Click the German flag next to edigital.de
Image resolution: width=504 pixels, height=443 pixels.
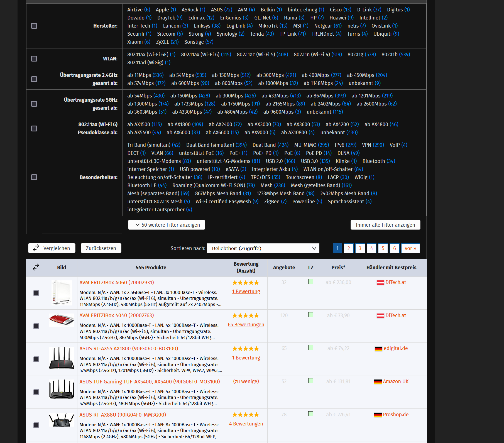[378, 349]
